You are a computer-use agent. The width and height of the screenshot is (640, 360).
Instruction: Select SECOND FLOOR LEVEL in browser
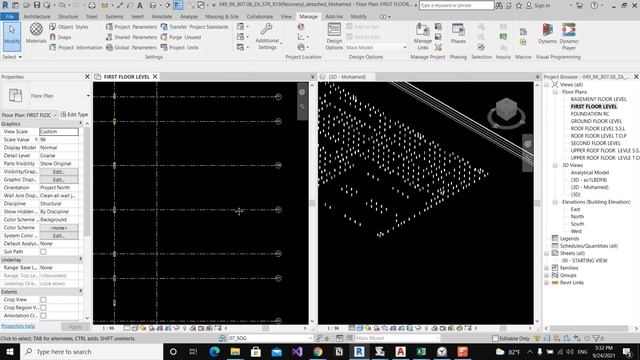click(x=595, y=143)
